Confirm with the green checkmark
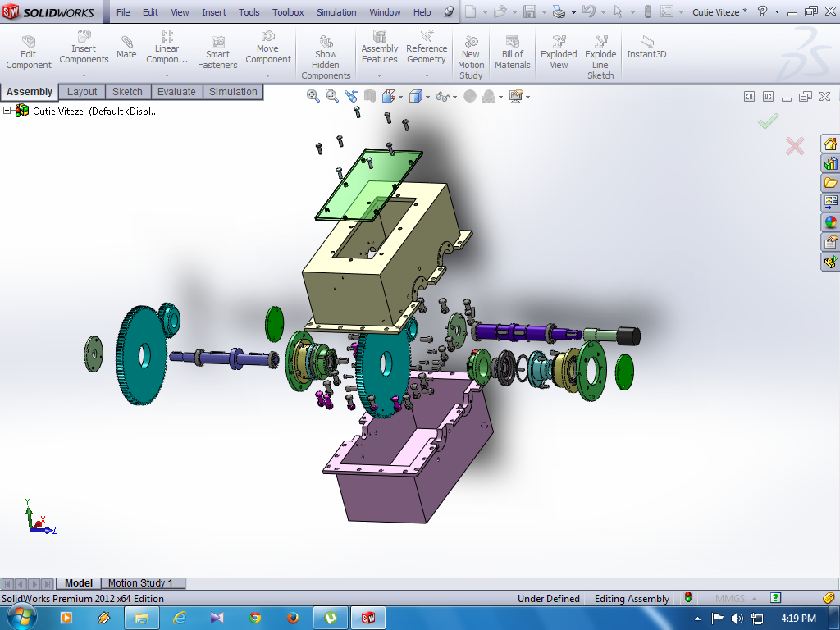Image resolution: width=840 pixels, height=630 pixels. click(x=768, y=121)
